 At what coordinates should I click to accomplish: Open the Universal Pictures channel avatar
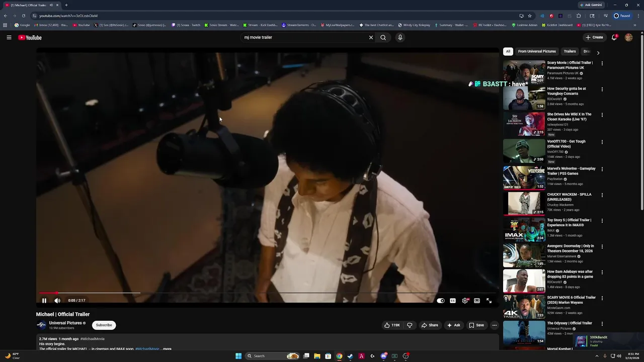(x=41, y=325)
